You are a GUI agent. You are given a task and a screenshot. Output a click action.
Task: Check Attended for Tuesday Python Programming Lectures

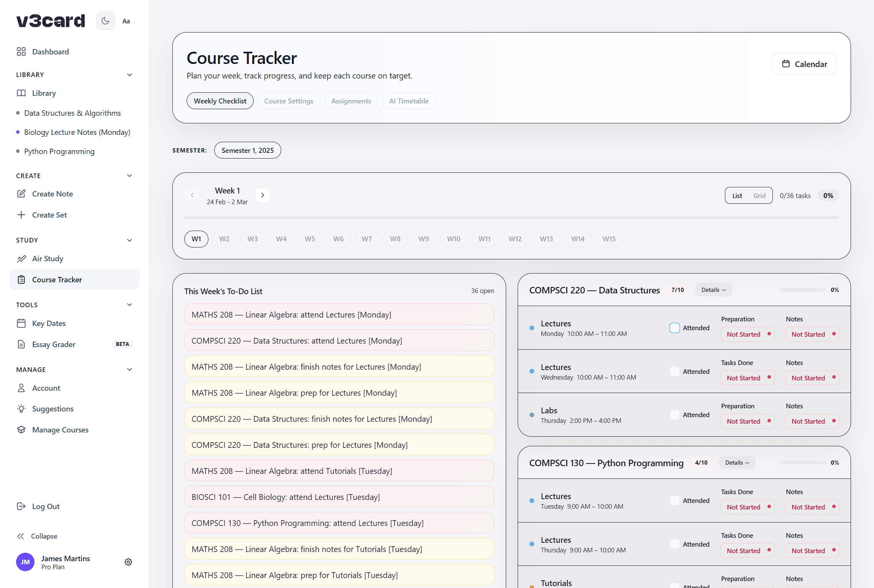pos(674,500)
